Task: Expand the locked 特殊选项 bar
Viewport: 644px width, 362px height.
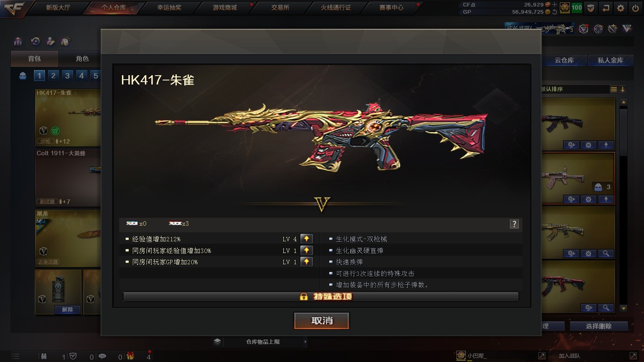Action: point(321,297)
